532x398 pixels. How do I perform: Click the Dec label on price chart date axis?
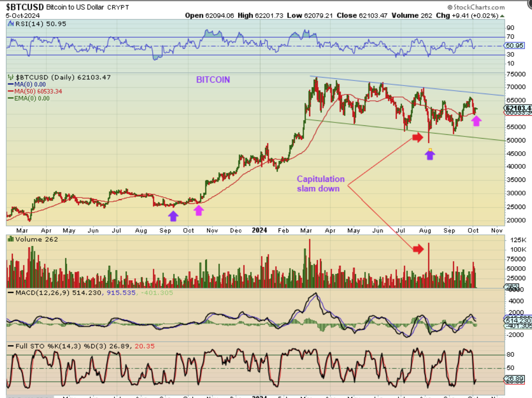point(236,231)
